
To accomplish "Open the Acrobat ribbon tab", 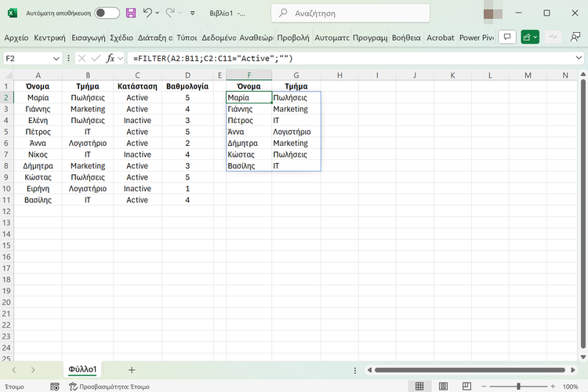I will click(x=441, y=38).
